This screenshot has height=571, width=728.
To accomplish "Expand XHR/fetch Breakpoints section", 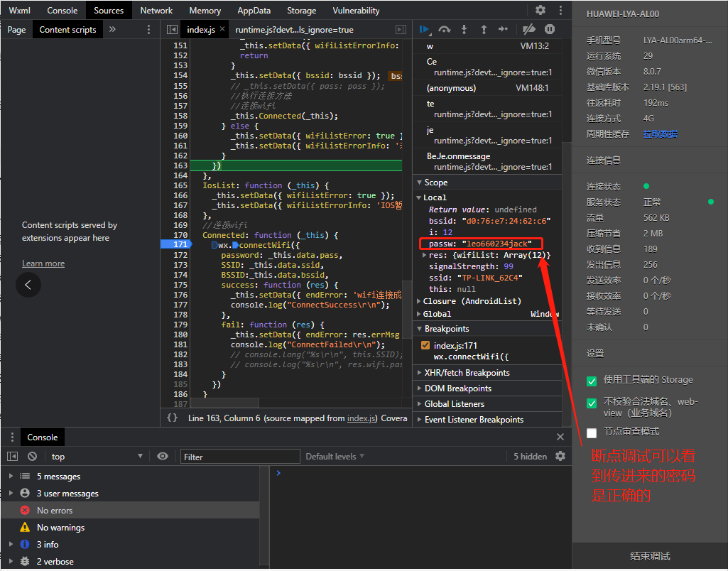I will (x=420, y=373).
